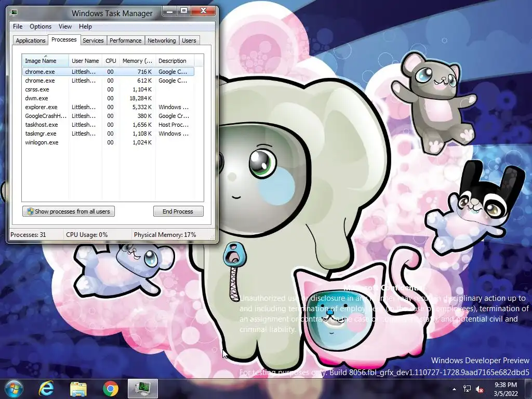Click the Task Manager title bar icon
The image size is (532, 399).
(14, 13)
